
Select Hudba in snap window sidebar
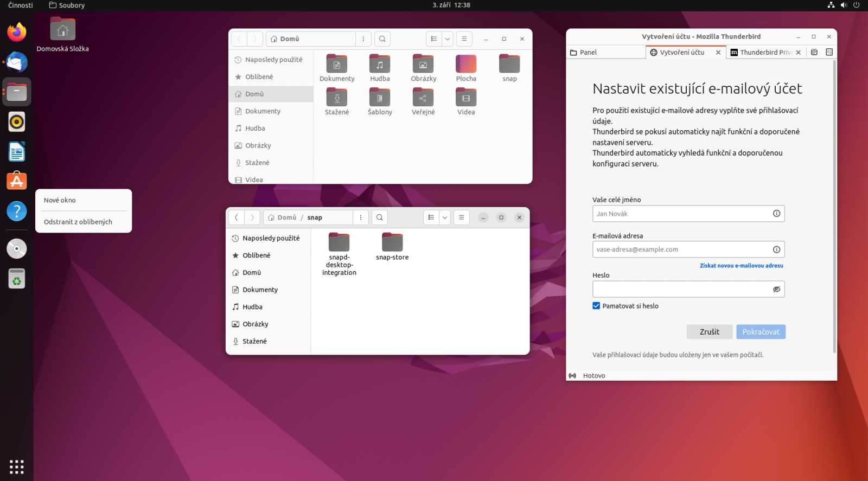click(268, 307)
